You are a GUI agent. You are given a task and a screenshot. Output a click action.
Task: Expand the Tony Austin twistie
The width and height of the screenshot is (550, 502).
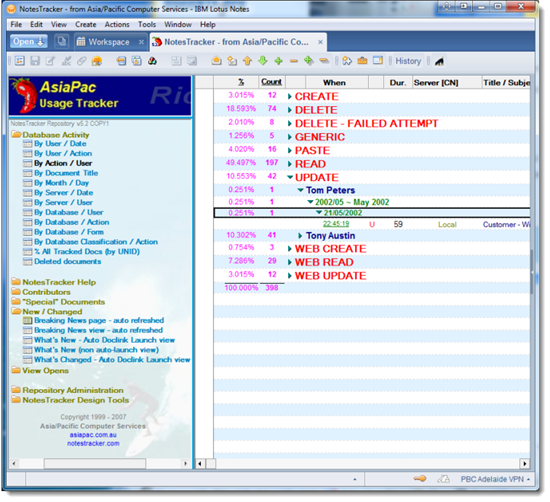tap(300, 235)
